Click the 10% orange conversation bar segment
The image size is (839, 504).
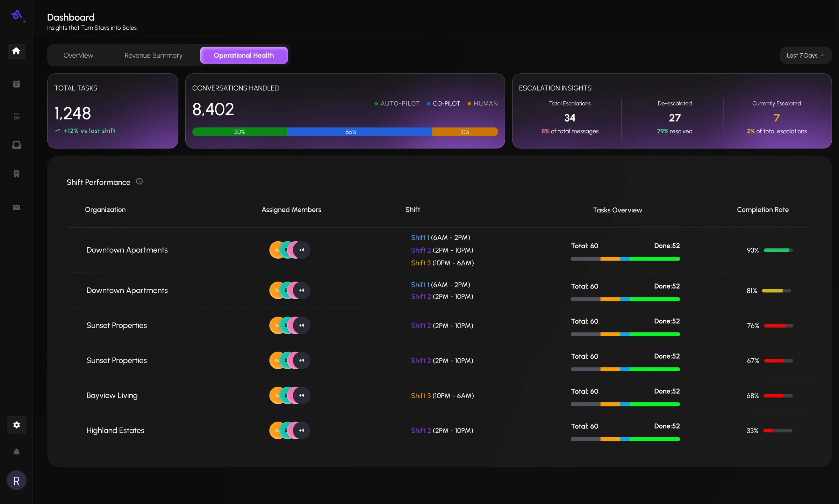(465, 132)
